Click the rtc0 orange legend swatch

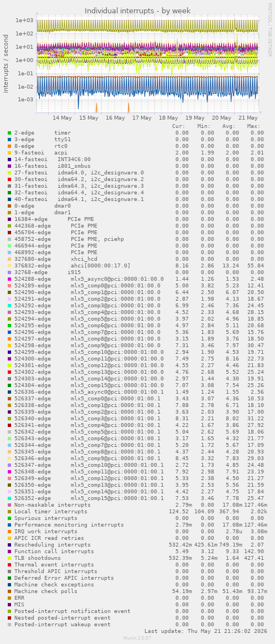pos(9,146)
